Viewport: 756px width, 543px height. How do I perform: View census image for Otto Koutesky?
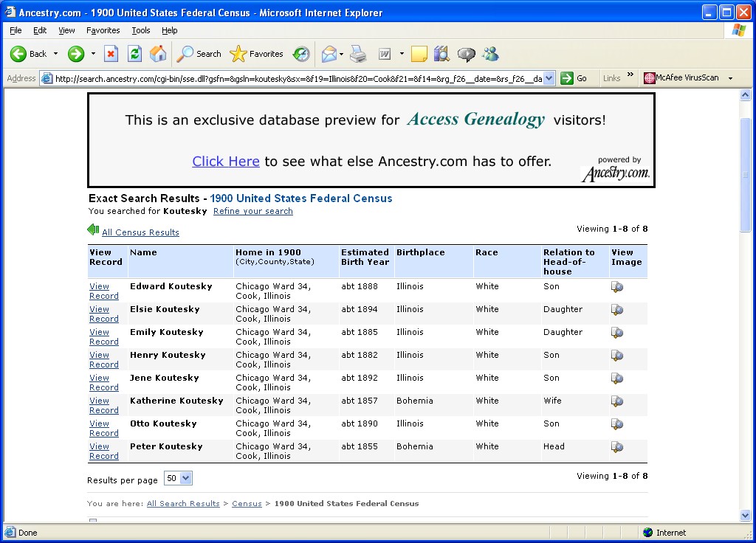click(617, 424)
